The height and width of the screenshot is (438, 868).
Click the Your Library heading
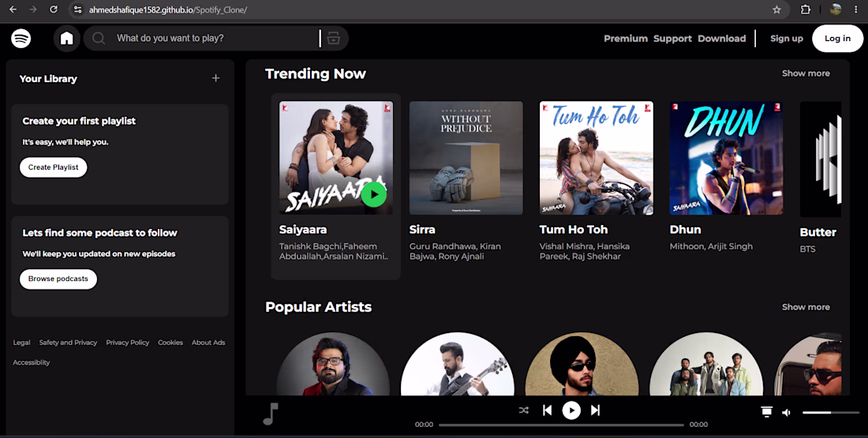click(x=48, y=79)
